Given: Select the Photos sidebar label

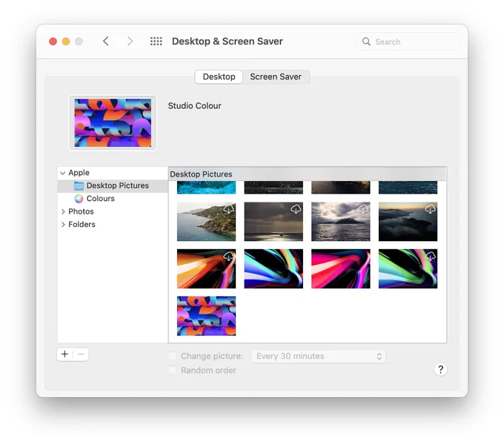Looking at the screenshot, I should 81,211.
